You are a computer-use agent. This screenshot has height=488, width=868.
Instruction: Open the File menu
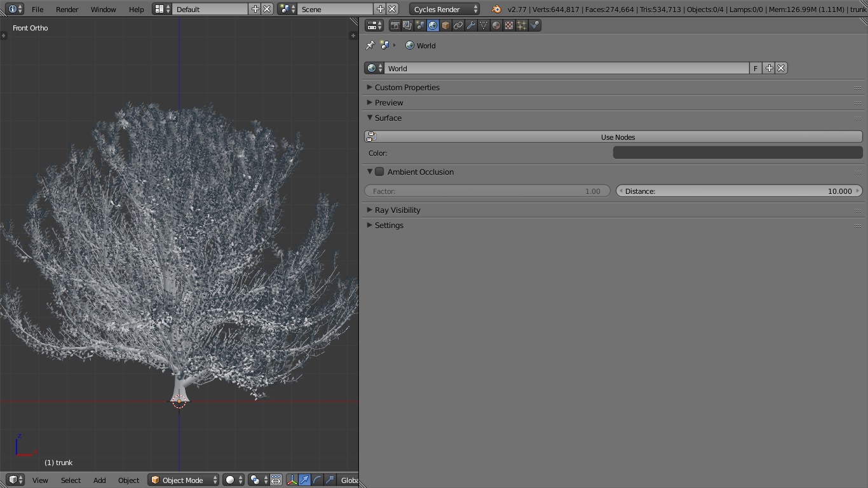click(37, 9)
